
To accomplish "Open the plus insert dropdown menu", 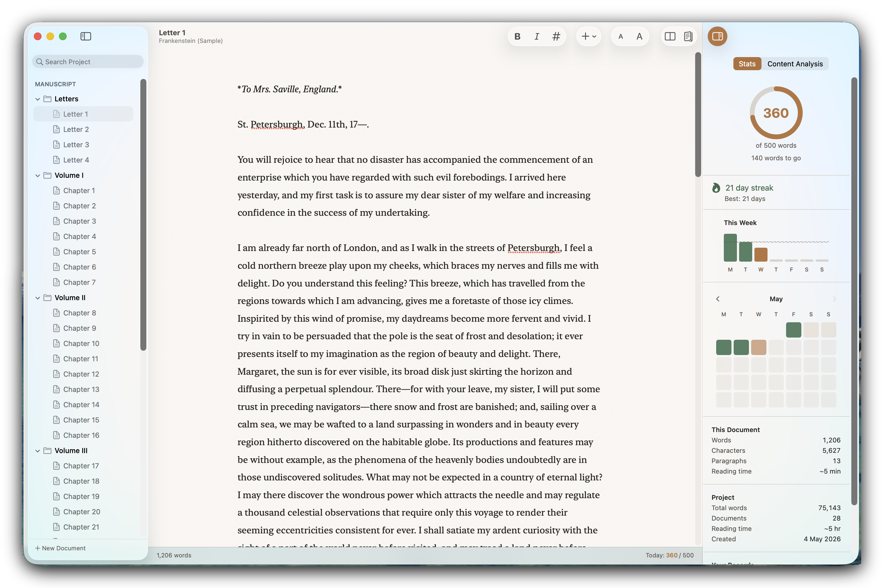I will [x=588, y=36].
